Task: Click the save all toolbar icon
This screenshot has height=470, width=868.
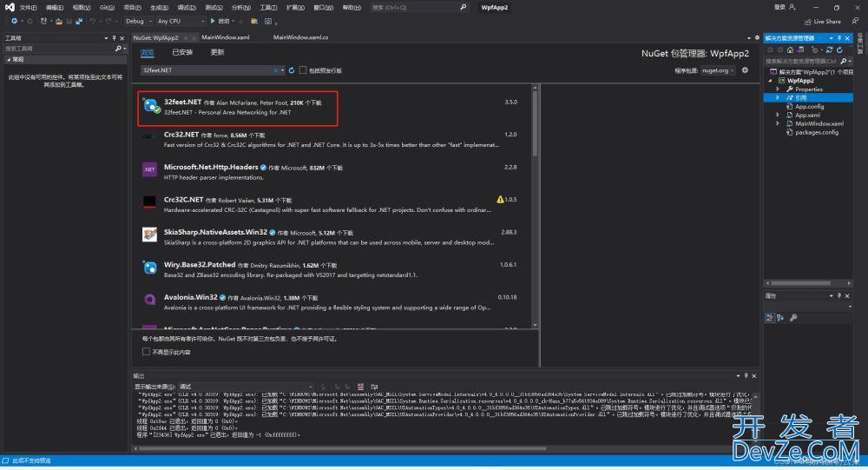Action: [79, 21]
